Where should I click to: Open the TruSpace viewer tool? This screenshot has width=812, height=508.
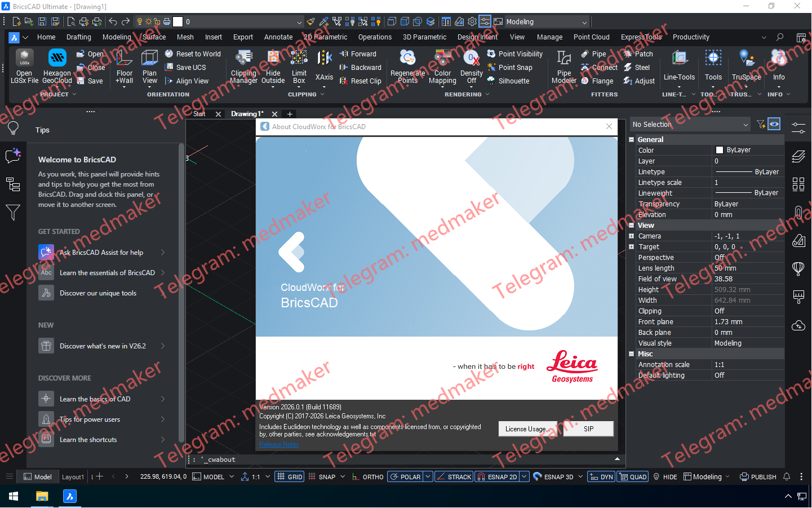(746, 68)
